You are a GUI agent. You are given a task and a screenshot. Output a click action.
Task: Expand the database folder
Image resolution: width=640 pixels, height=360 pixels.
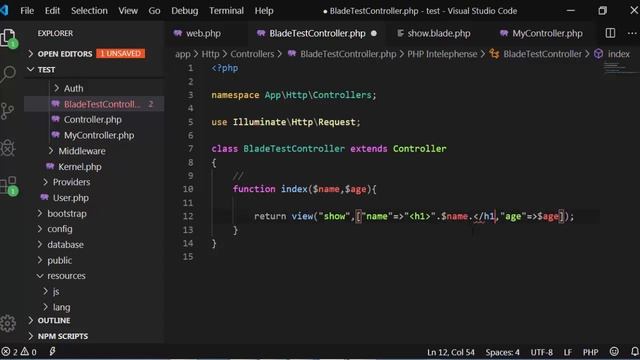40,244
